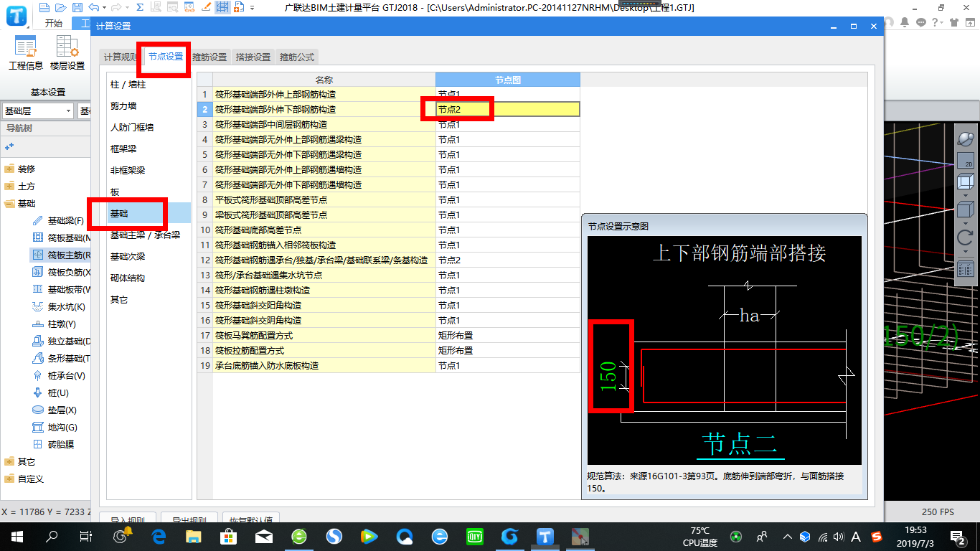Select 桩承台(V) tree item
Viewport: 980px width, 551px height.
(60, 375)
